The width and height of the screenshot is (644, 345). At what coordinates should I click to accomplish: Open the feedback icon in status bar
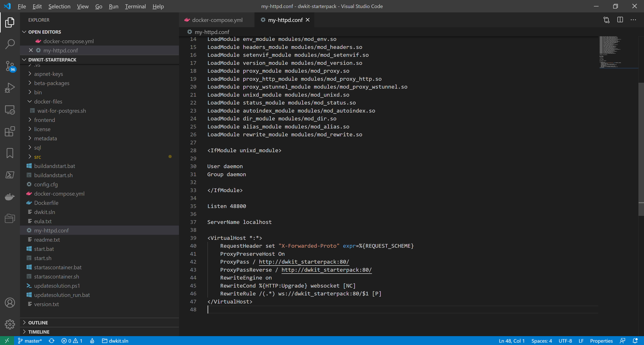pos(623,341)
